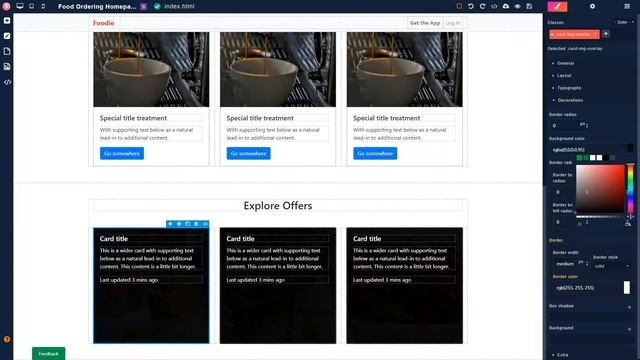
Task: Toggle the preview eye icon
Action: [518, 6]
